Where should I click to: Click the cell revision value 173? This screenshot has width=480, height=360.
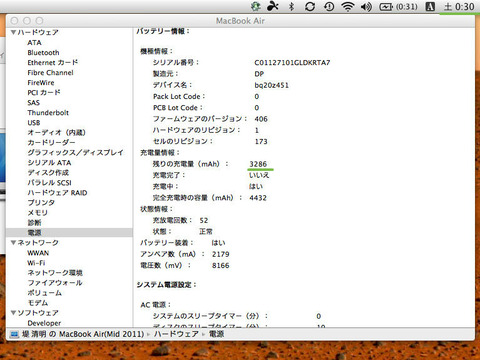(261, 142)
